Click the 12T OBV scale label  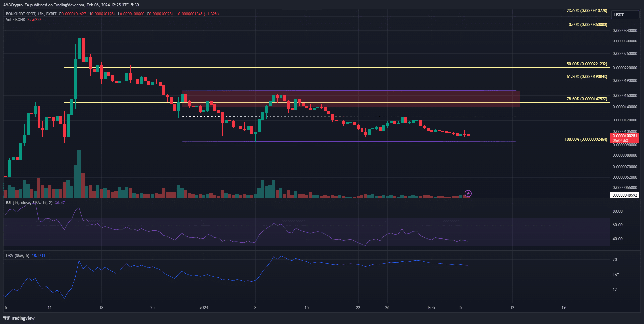point(616,290)
